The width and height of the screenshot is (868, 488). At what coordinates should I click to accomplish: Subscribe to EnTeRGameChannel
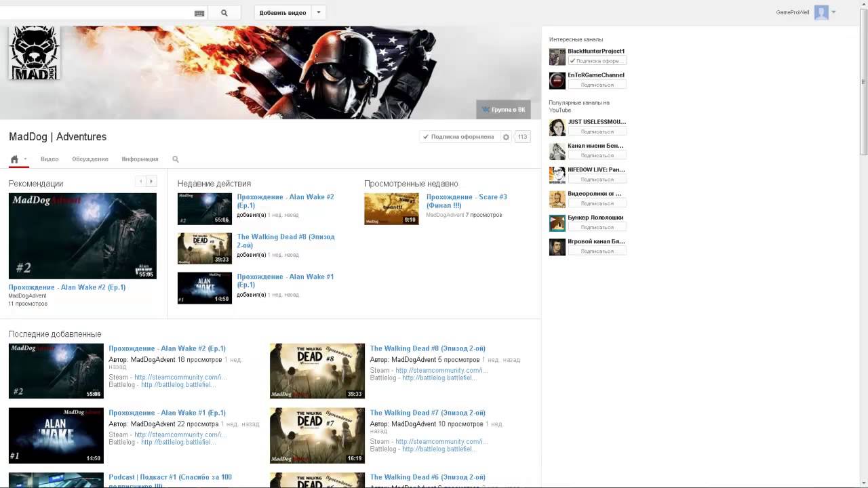597,85
